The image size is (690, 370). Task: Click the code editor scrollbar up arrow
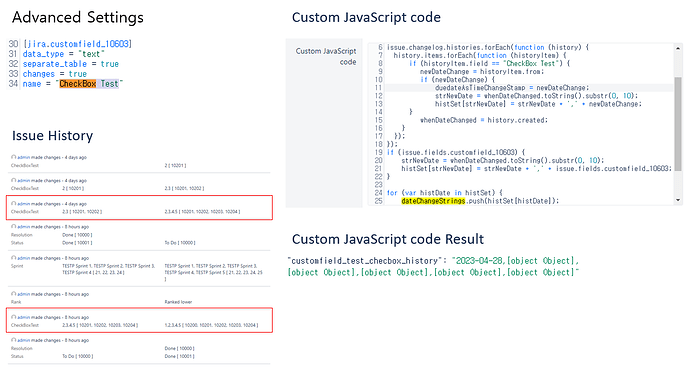[678, 48]
